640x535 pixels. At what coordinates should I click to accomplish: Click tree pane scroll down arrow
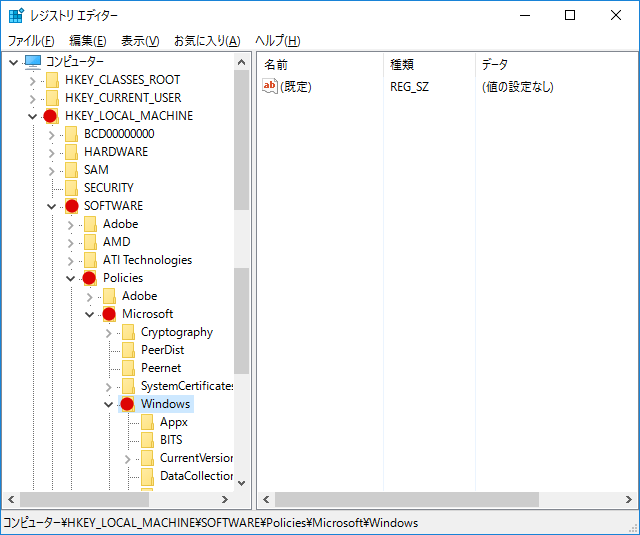pyautogui.click(x=242, y=483)
